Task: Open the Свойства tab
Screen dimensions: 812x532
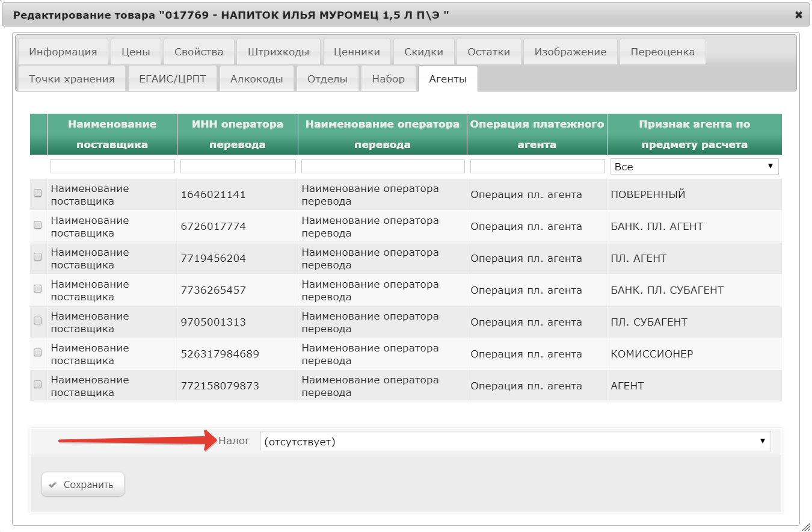Action: [x=199, y=52]
